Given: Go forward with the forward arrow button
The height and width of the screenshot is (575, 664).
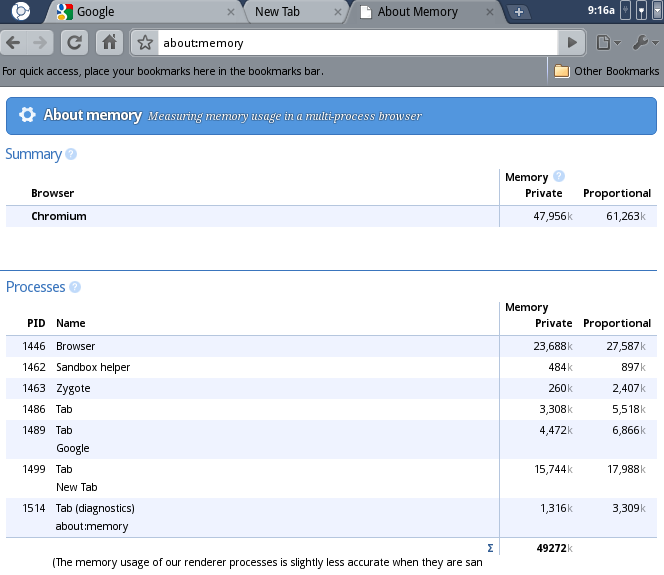Looking at the screenshot, I should pyautogui.click(x=40, y=42).
